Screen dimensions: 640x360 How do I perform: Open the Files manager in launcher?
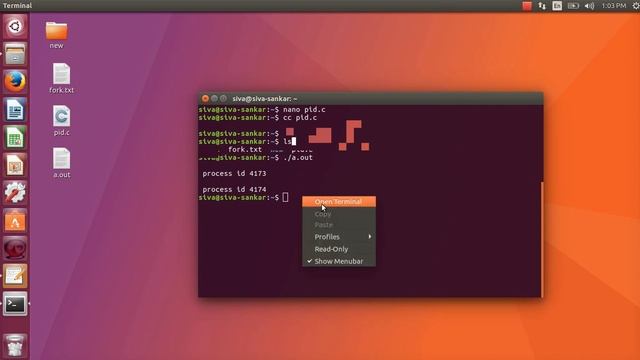click(15, 54)
